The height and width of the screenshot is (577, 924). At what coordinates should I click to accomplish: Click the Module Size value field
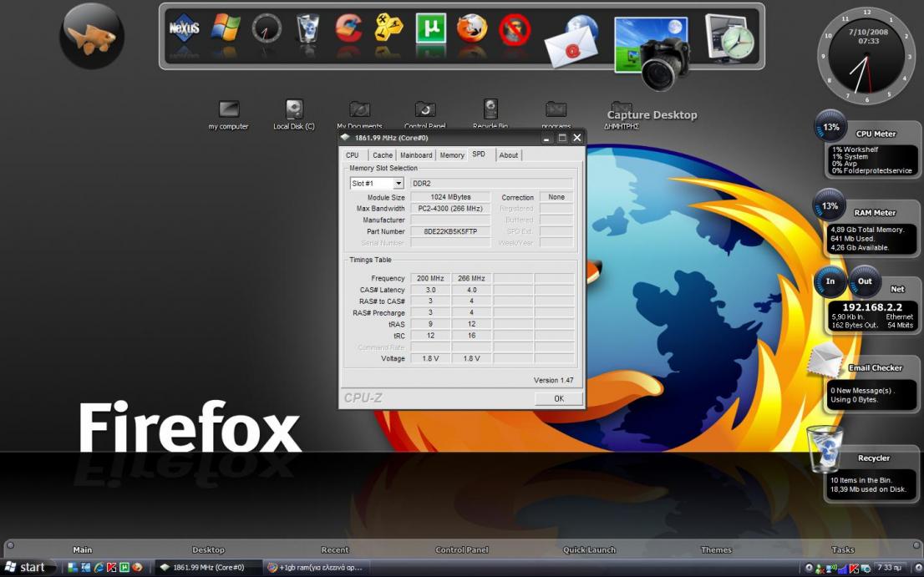(450, 197)
